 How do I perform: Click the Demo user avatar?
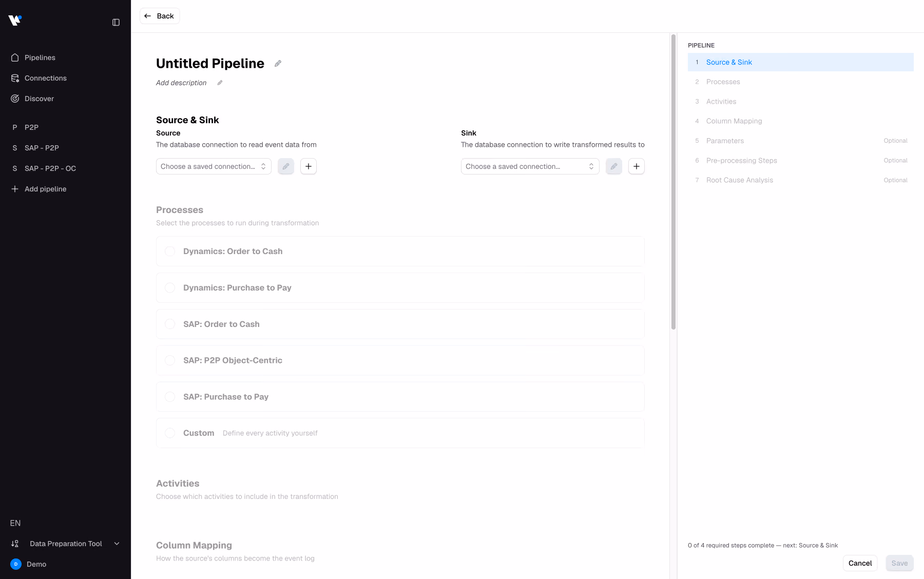point(16,564)
